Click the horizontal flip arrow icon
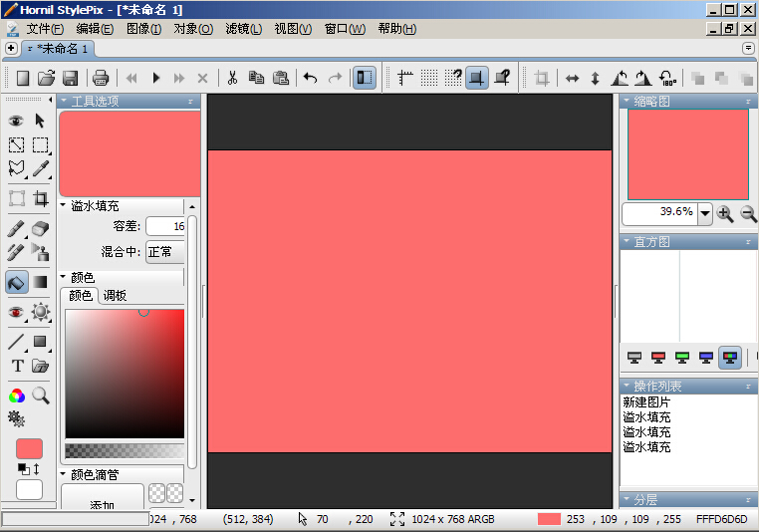Image resolution: width=759 pixels, height=532 pixels. 572,79
